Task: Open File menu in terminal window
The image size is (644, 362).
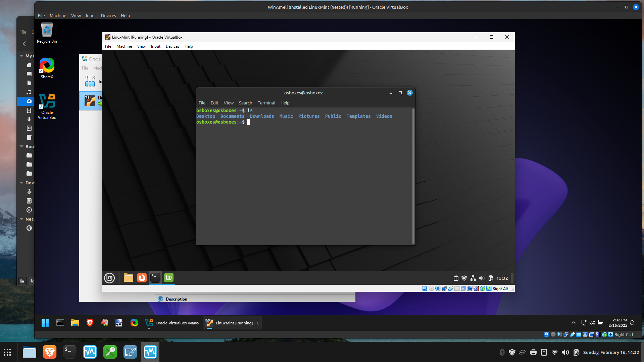Action: (202, 103)
